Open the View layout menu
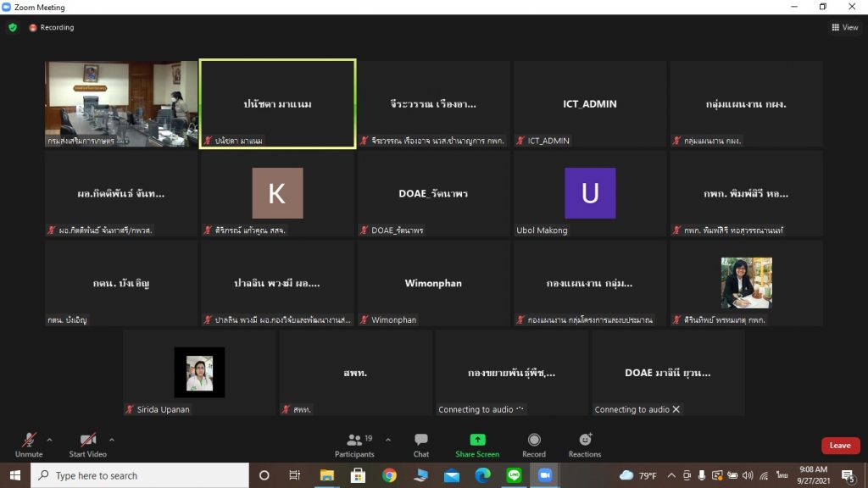 pos(844,27)
